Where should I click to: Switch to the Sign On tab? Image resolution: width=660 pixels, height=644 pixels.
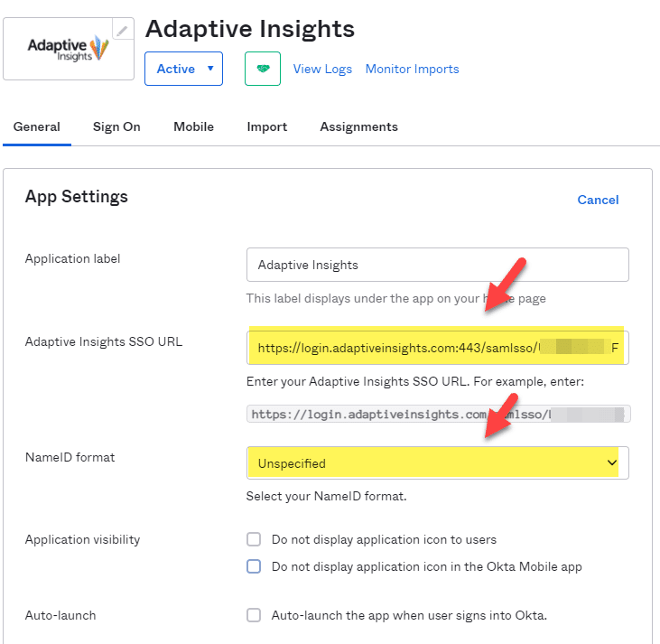click(x=116, y=127)
